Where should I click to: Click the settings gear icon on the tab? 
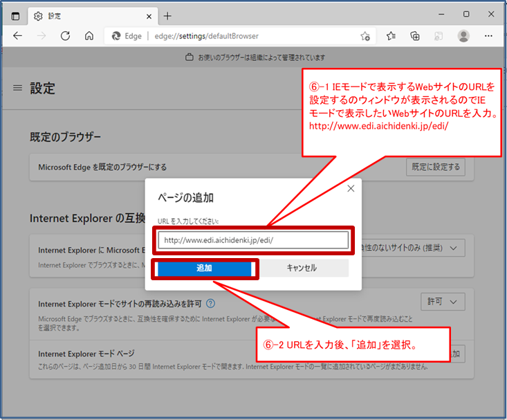click(38, 16)
